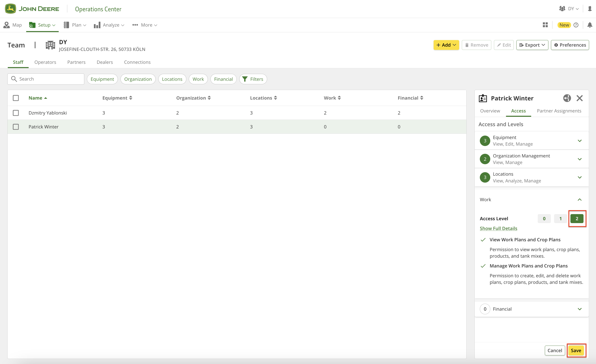This screenshot has height=364, width=596.
Task: Click the move panel icon beside Patrick Winter
Action: click(x=567, y=98)
